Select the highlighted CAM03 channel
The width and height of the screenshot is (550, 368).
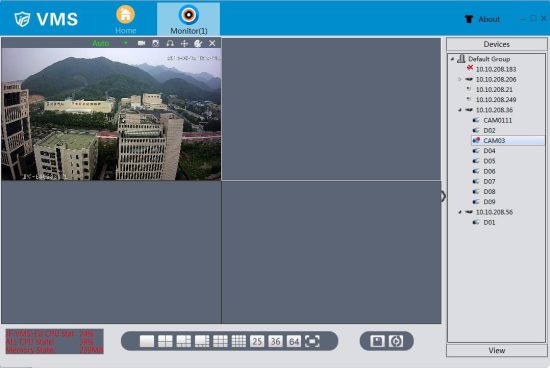tap(508, 140)
